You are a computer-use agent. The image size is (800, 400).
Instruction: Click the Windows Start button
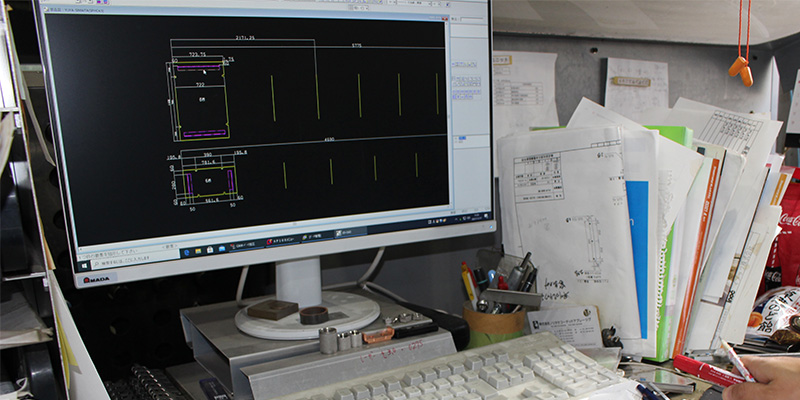[x=83, y=266]
